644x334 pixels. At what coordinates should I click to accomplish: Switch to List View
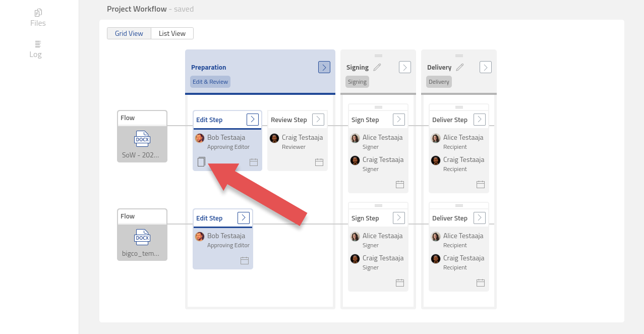(x=172, y=33)
